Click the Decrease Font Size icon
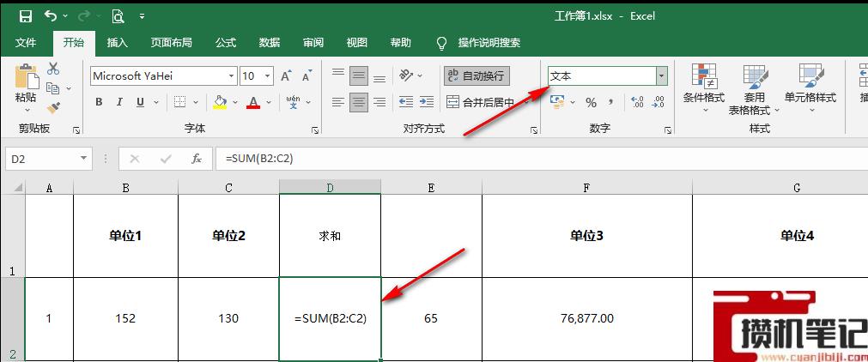Viewport: 868px width, 362px height. [x=307, y=76]
